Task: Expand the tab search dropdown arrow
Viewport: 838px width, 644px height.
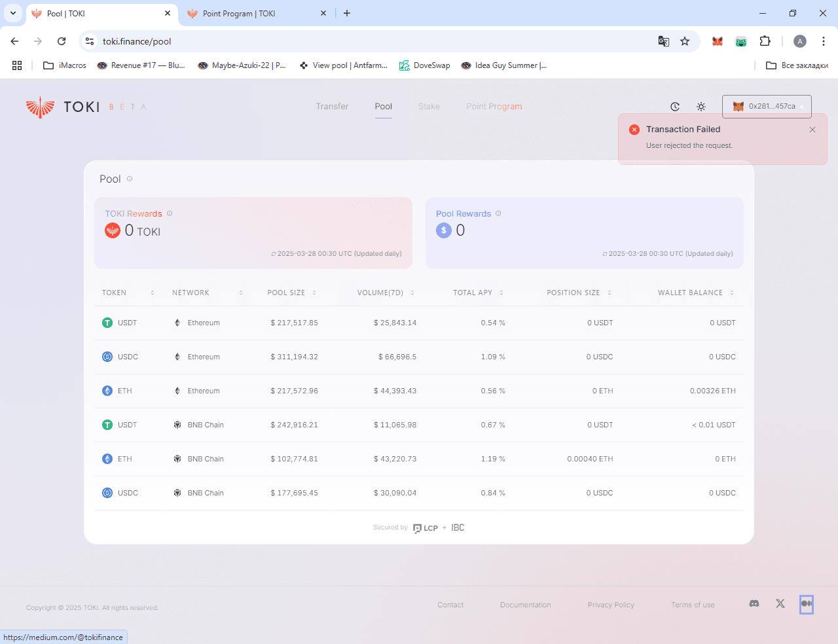Action: (x=12, y=13)
